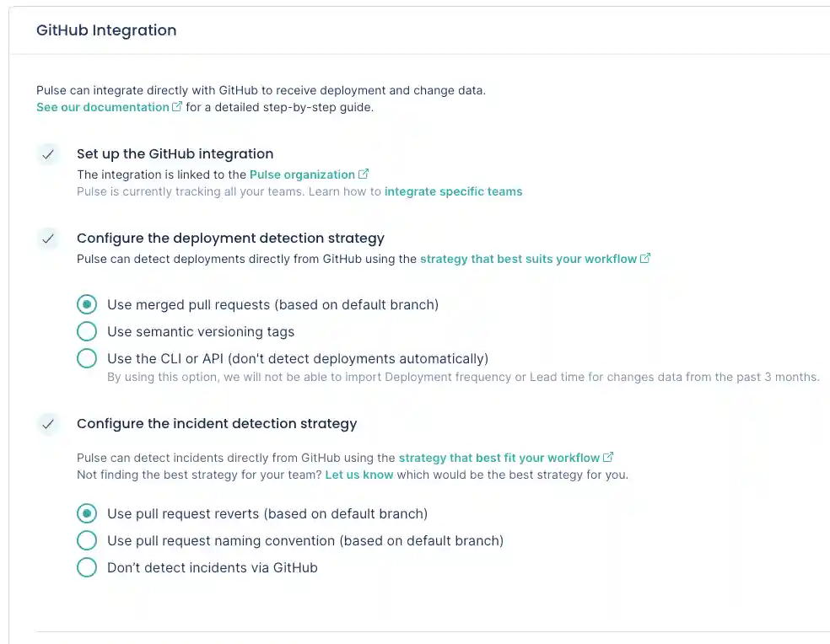
Task: Click checkmark beside Configure the incident detection strategy
Action: [48, 424]
